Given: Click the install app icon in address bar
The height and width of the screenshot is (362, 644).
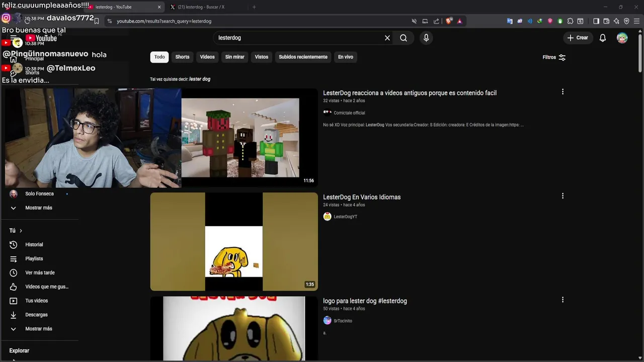Looking at the screenshot, I should 425,21.
